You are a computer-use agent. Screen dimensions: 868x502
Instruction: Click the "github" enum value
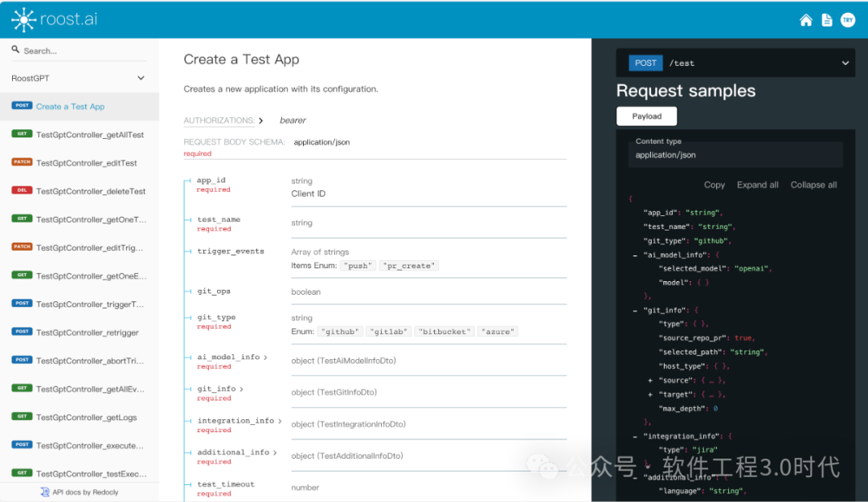341,332
